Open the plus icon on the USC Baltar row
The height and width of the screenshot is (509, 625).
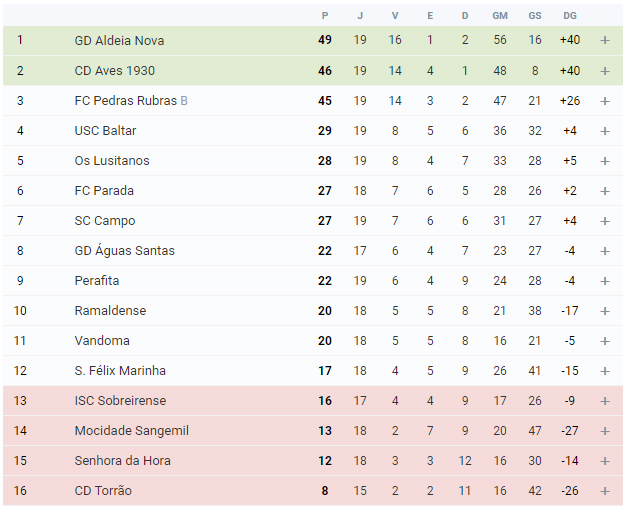tap(605, 131)
